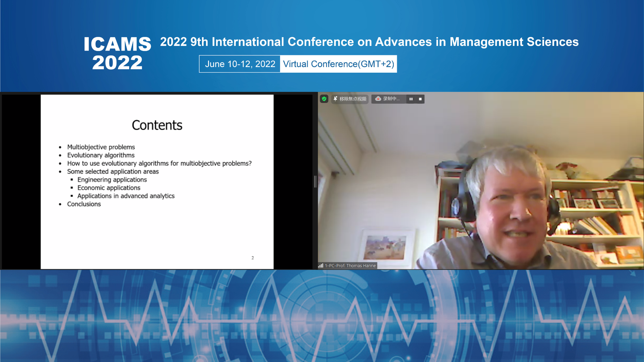644x362 pixels.
Task: Click the green shield encryption icon
Action: (x=324, y=99)
